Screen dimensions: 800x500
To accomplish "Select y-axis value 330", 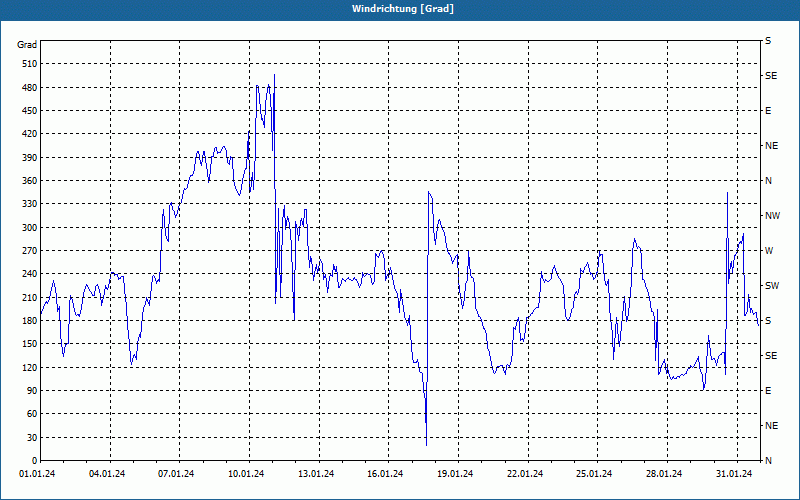I will pos(30,204).
